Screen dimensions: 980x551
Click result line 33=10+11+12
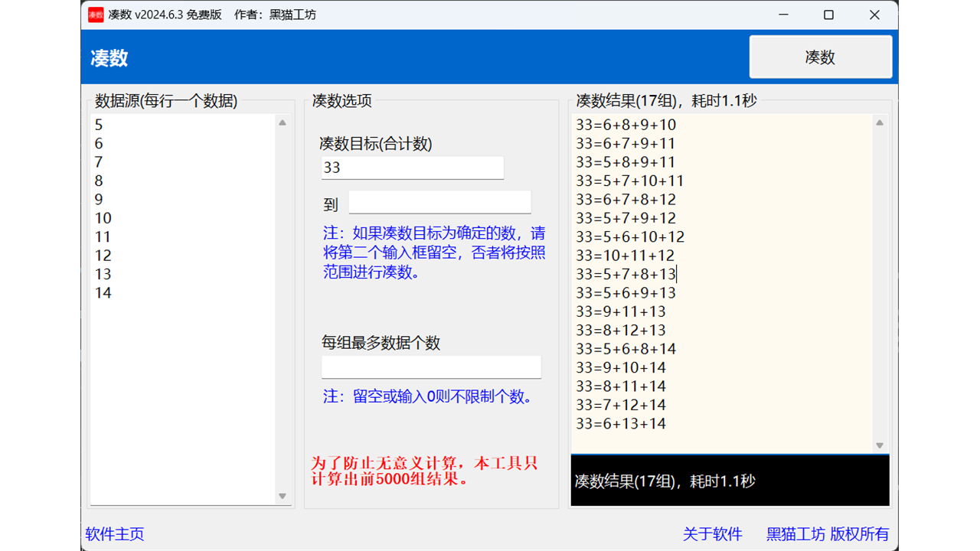(626, 256)
